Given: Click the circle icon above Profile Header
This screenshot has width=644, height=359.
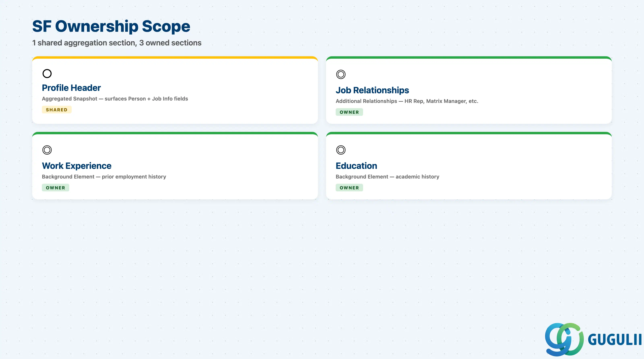Looking at the screenshot, I should point(47,74).
